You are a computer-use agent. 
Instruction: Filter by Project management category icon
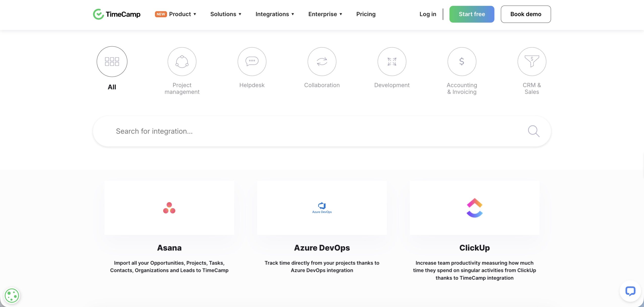point(182,61)
